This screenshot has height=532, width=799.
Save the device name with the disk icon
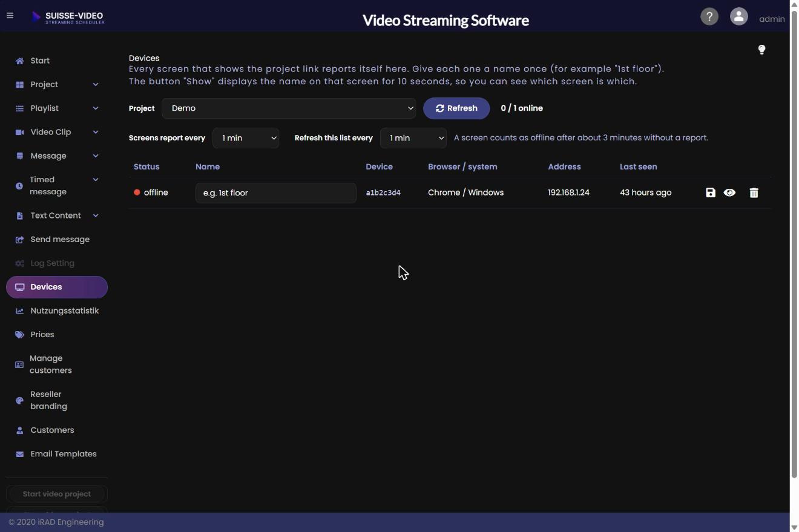coord(711,192)
